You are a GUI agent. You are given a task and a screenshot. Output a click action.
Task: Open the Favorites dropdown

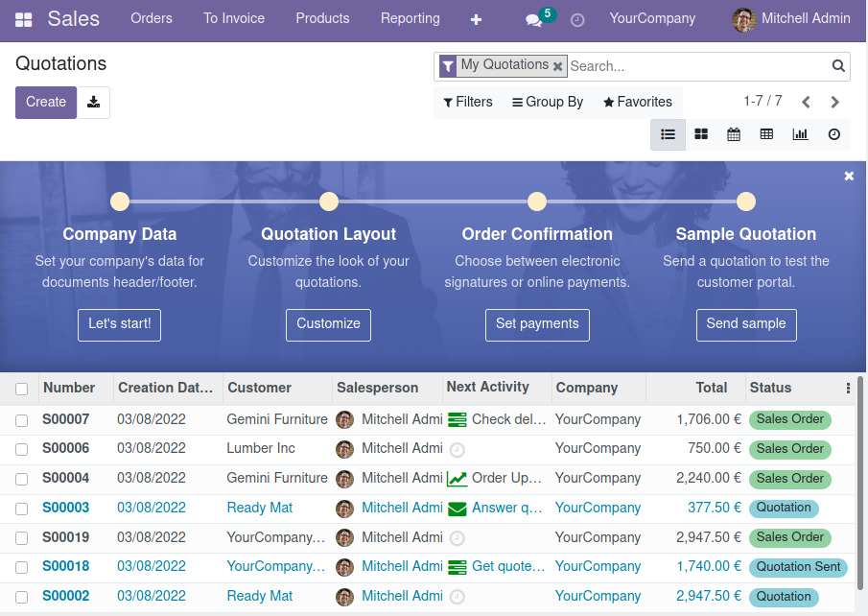[x=637, y=102]
